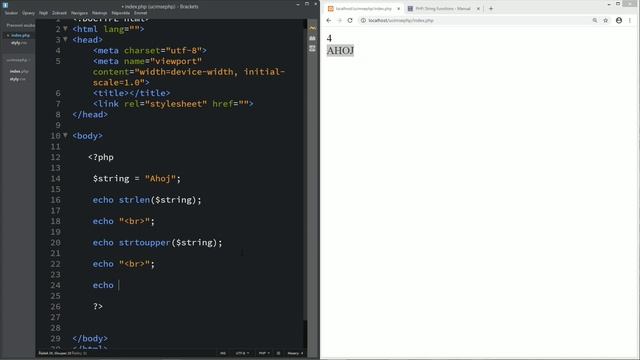Collapse body tag fold arrow on line 10
The image size is (640, 360).
coord(65,135)
